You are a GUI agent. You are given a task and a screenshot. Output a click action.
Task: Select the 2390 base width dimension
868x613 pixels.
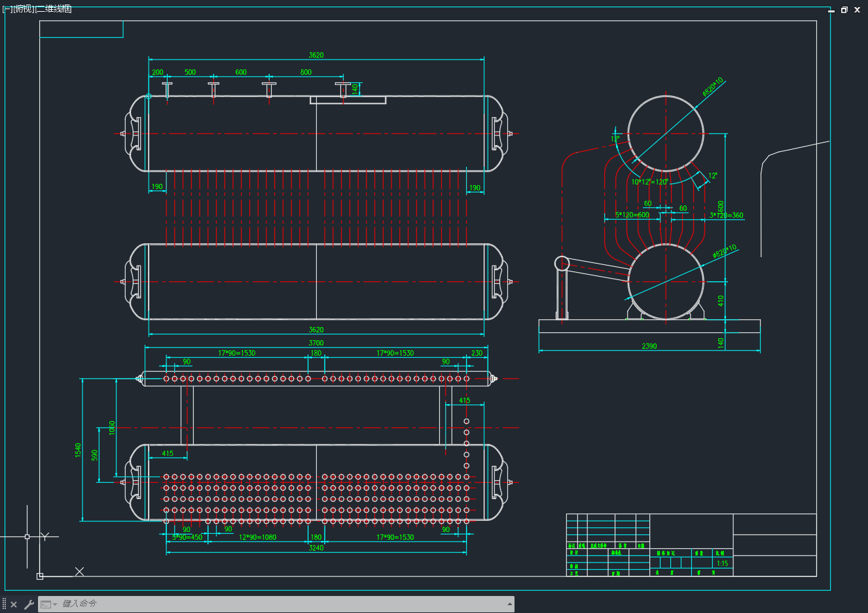click(x=649, y=346)
